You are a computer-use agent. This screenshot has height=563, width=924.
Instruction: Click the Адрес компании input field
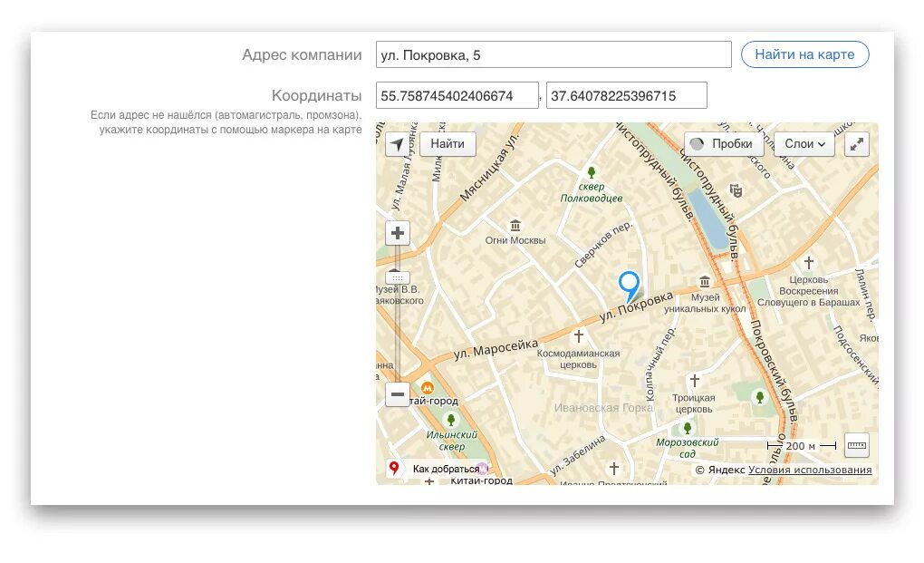[553, 54]
